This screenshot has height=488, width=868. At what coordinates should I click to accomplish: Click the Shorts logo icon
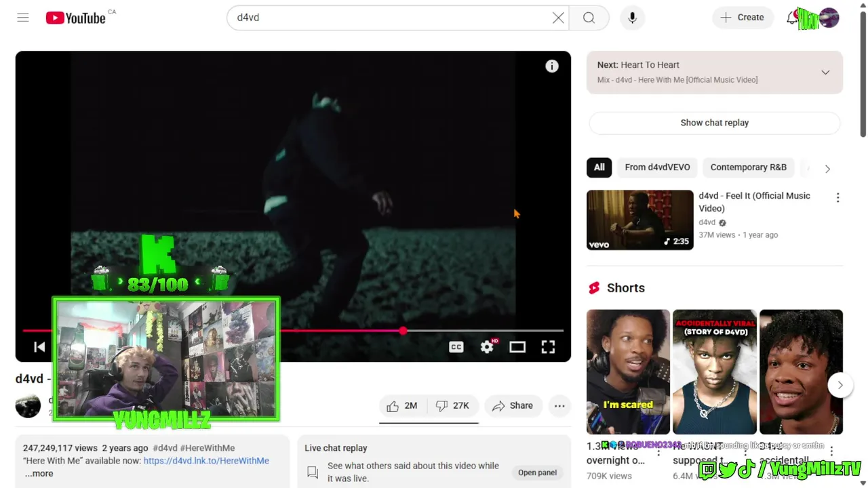595,288
